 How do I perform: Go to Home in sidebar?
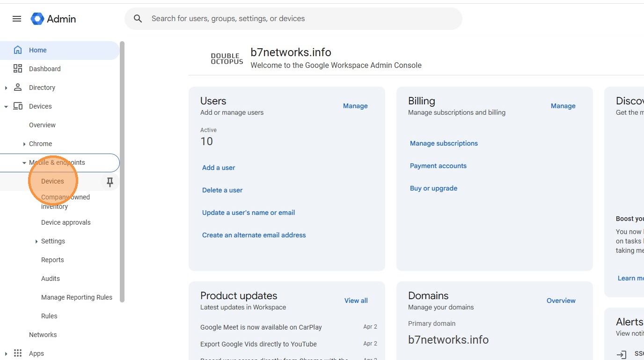[x=59, y=50]
